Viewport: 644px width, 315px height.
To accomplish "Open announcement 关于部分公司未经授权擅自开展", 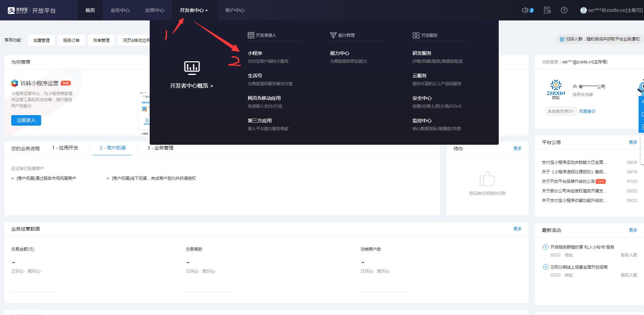I will (x=574, y=191).
